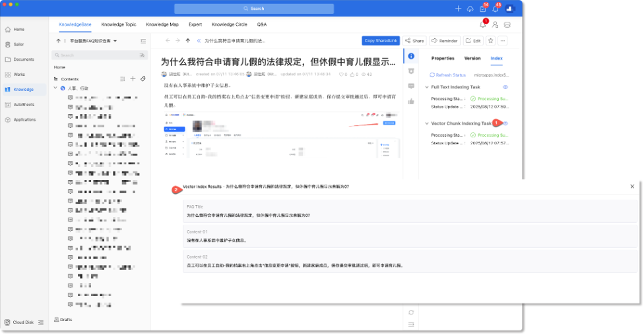Toggle the knowledge tree list view icon
Screen dimensions: 644x335
[143, 41]
